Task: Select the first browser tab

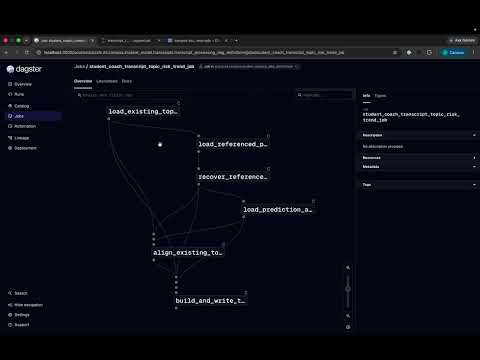Action: click(64, 41)
